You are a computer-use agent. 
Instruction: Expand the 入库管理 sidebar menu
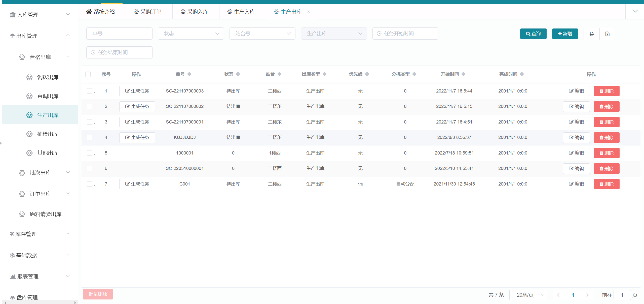click(40, 15)
